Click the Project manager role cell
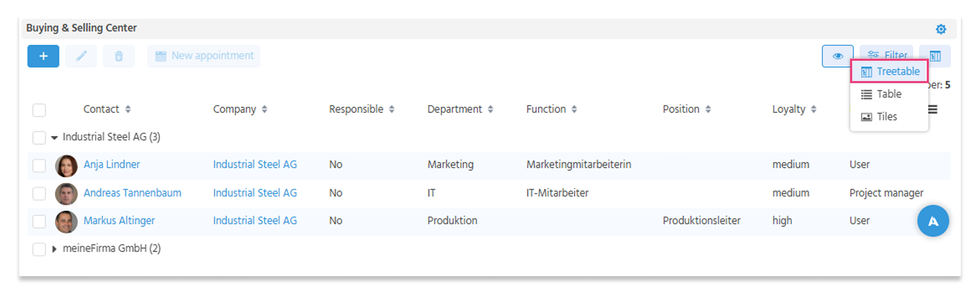This screenshot has height=290, width=980. pyautogui.click(x=886, y=193)
